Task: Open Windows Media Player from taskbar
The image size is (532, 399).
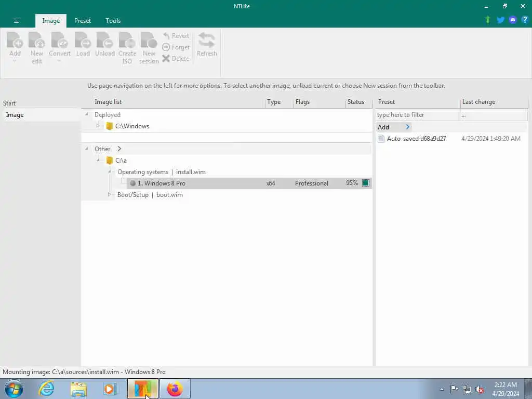Action: point(110,389)
